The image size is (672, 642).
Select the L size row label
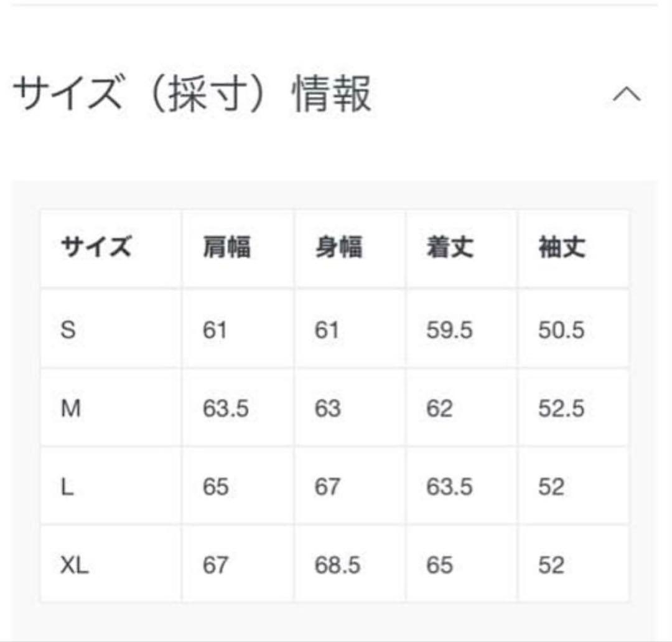coord(70,486)
